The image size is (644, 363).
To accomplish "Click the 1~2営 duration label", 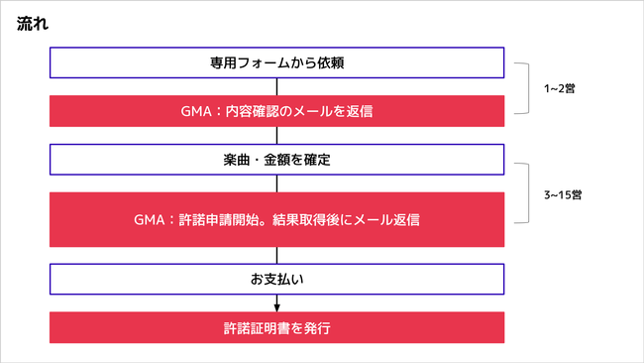I will pos(560,88).
